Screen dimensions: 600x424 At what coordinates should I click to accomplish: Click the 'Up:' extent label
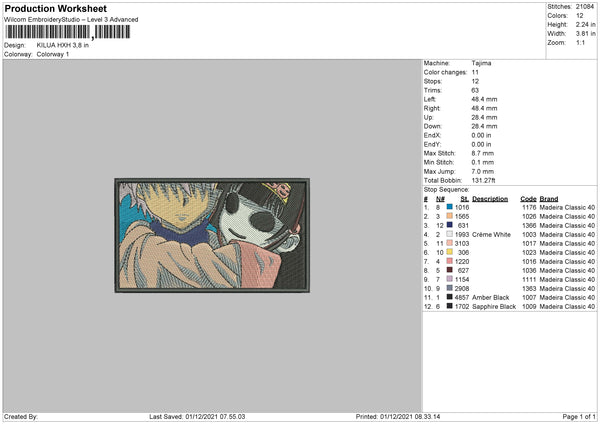429,117
